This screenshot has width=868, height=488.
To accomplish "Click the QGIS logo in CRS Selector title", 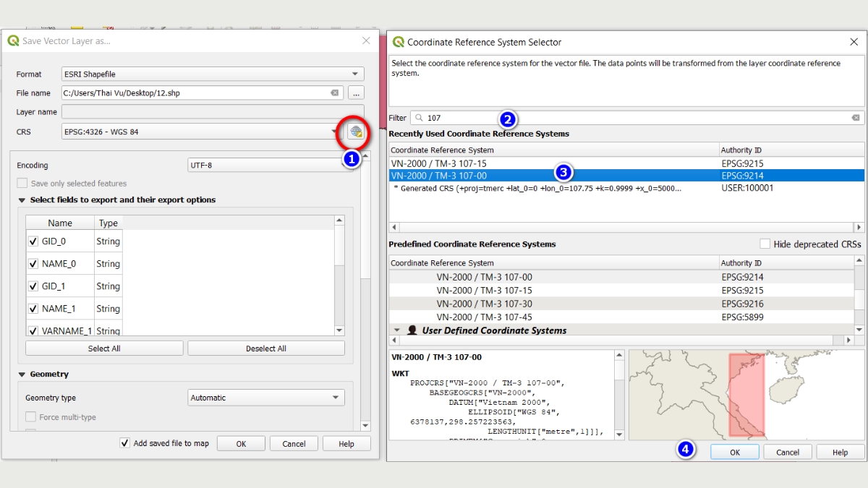I will (397, 42).
